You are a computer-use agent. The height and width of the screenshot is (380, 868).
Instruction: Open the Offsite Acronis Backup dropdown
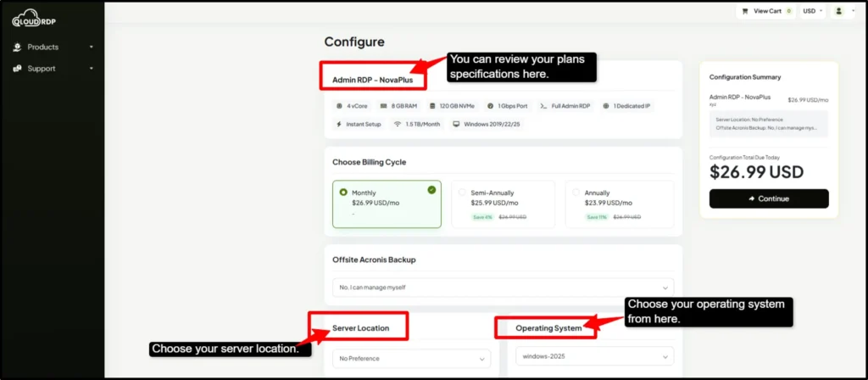click(504, 288)
